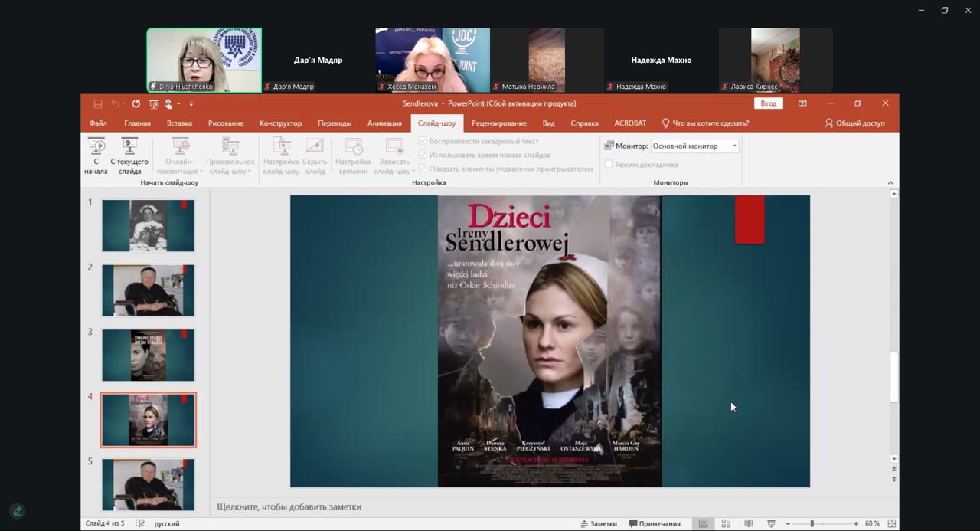Screen dimensions: 980x531
Task: Open the Вставка ribbon tab
Action: [x=179, y=123]
